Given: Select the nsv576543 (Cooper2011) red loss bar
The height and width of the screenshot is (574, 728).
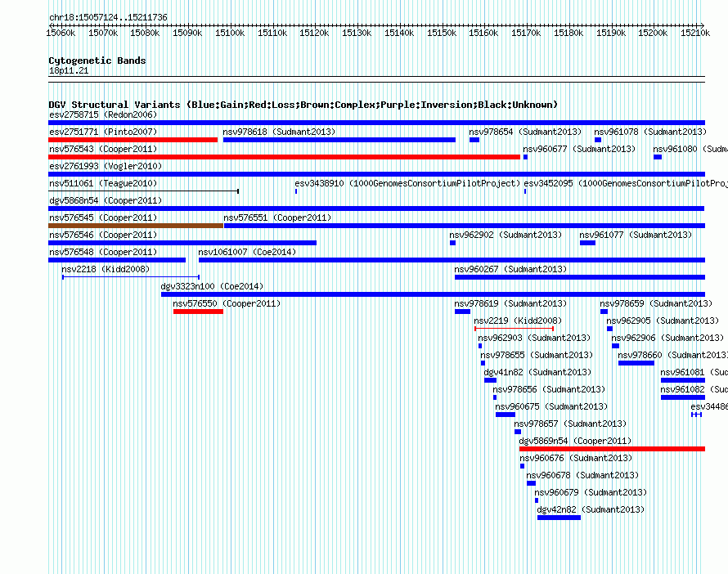Looking at the screenshot, I should point(284,157).
